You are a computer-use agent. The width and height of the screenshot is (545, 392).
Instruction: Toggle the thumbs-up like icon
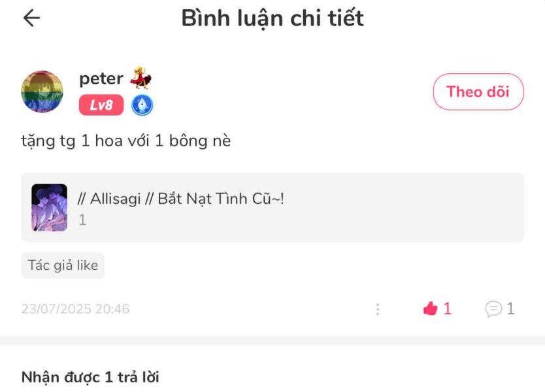(430, 308)
